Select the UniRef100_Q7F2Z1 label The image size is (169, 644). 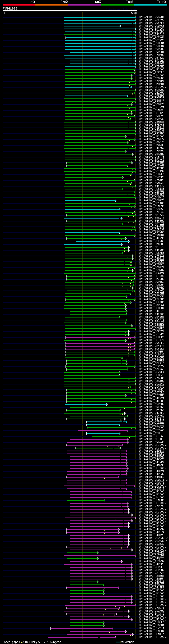tap(152, 256)
